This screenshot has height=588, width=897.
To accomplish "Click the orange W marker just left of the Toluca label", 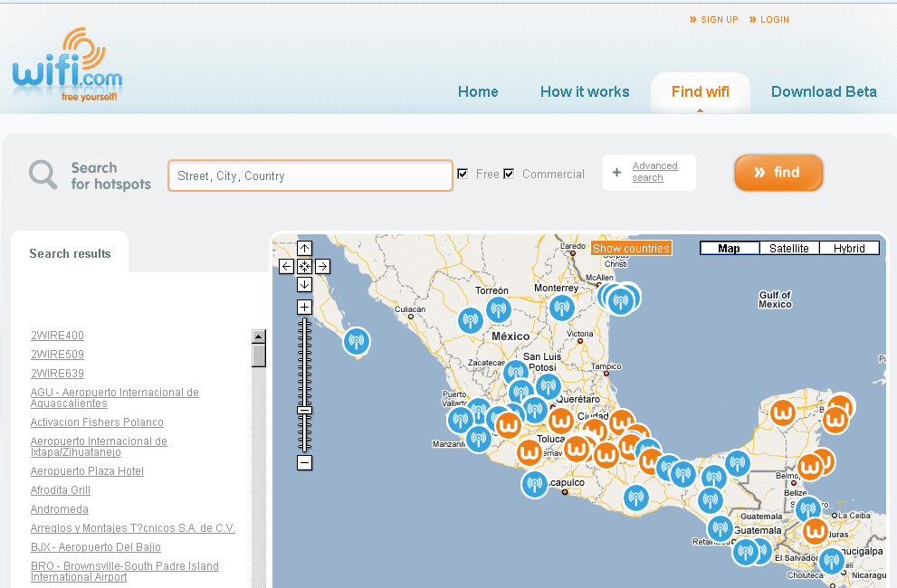I will click(530, 452).
